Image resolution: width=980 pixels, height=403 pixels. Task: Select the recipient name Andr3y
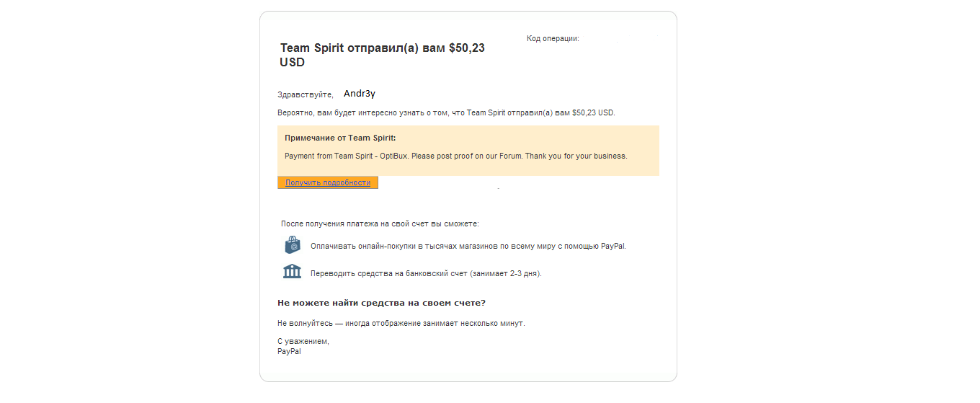pyautogui.click(x=360, y=94)
